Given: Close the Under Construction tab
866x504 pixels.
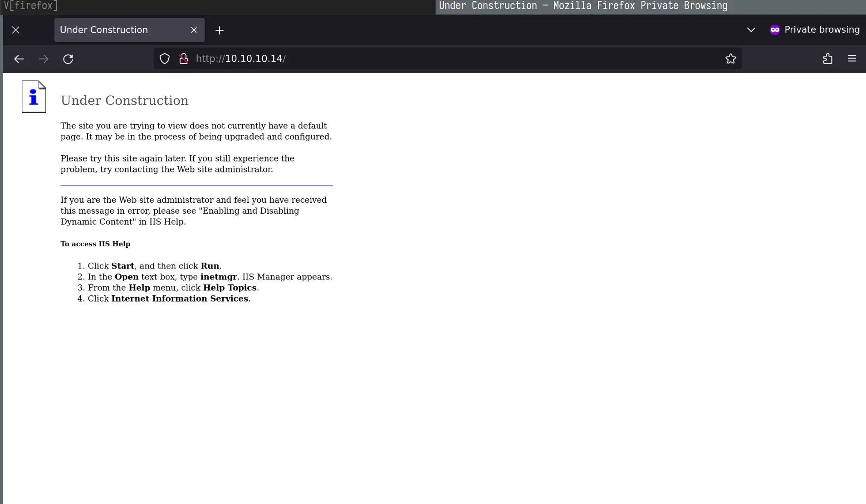Looking at the screenshot, I should coord(194,30).
